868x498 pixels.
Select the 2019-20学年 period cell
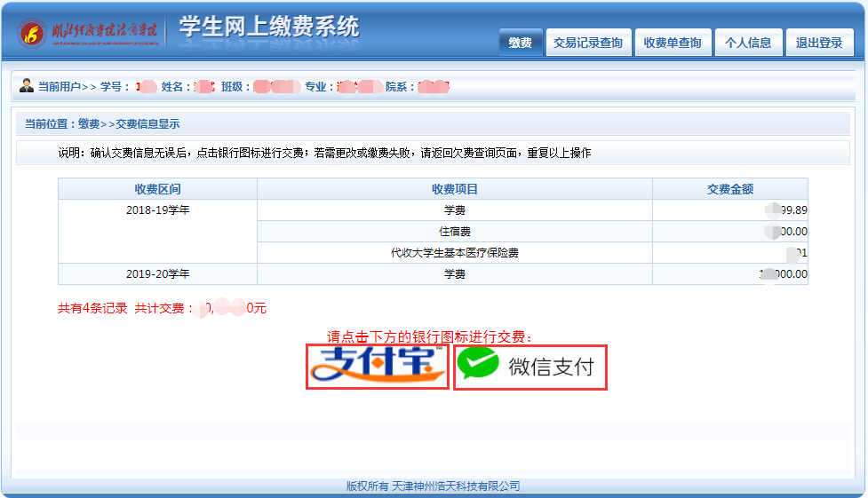(157, 274)
